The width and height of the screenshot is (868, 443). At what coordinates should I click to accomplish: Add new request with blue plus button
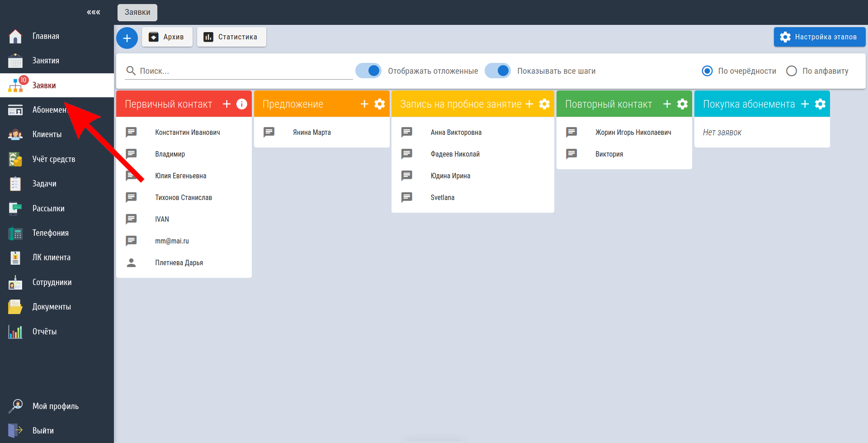click(x=127, y=38)
